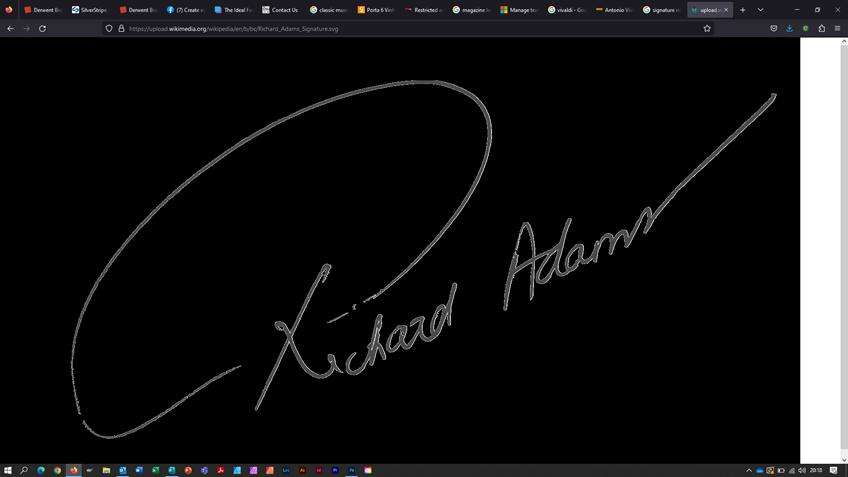Reload the current page

(42, 29)
